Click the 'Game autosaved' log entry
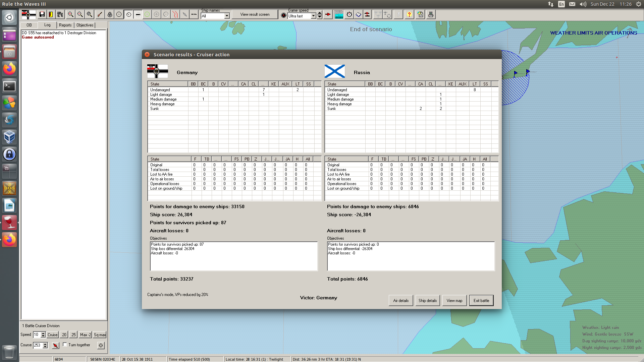The width and height of the screenshot is (644, 362). [38, 37]
